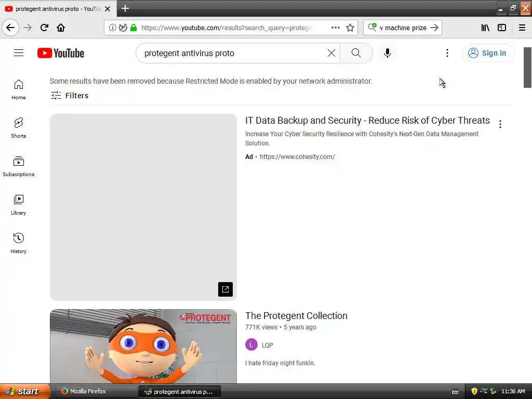Submit Firefox search with the arrow button
Image resolution: width=532 pixels, height=399 pixels.
[x=434, y=28]
